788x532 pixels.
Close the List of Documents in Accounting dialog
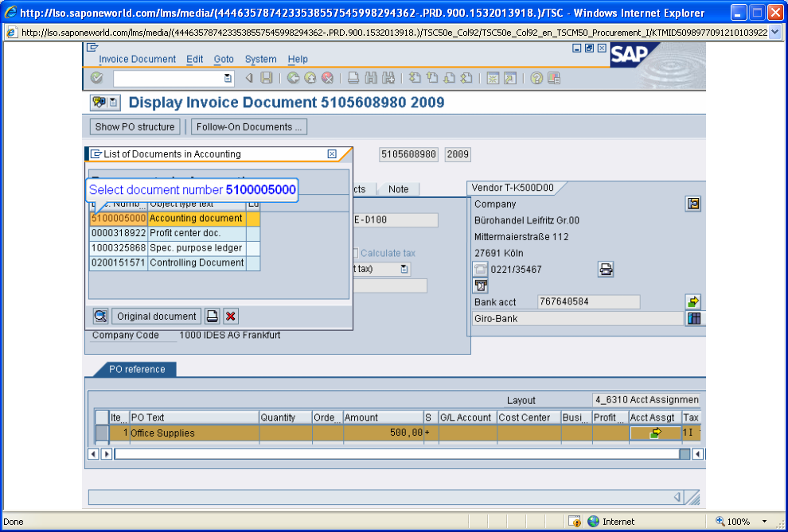(x=332, y=154)
